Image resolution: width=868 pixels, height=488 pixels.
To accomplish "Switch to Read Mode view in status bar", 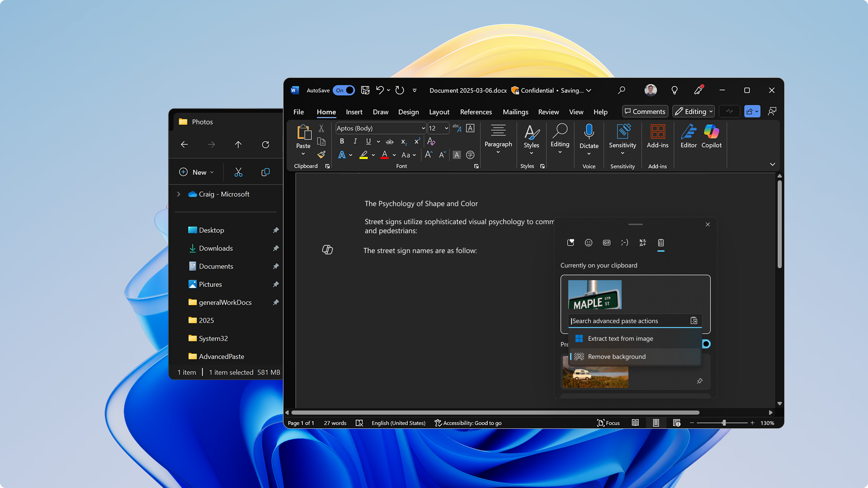I will (635, 423).
